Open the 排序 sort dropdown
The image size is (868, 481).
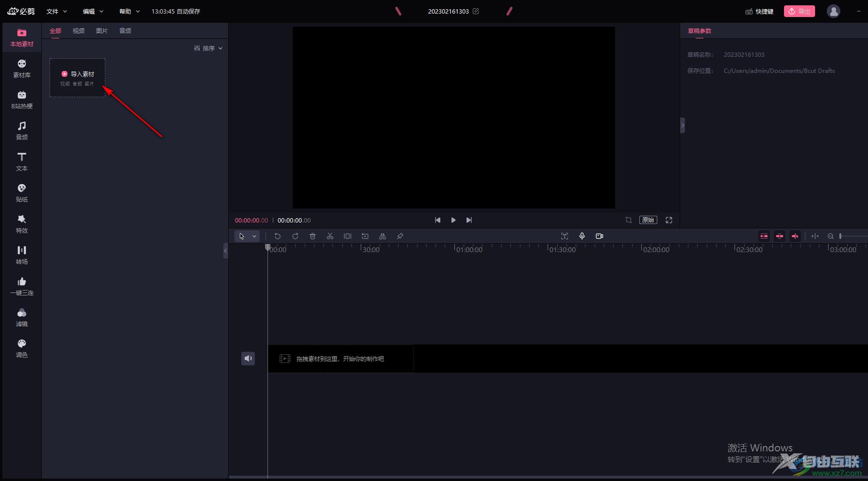208,48
